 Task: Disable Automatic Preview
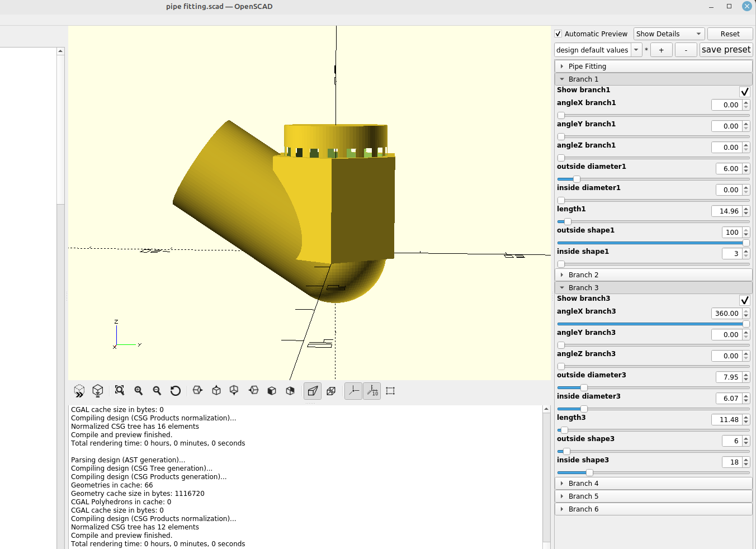pos(557,34)
